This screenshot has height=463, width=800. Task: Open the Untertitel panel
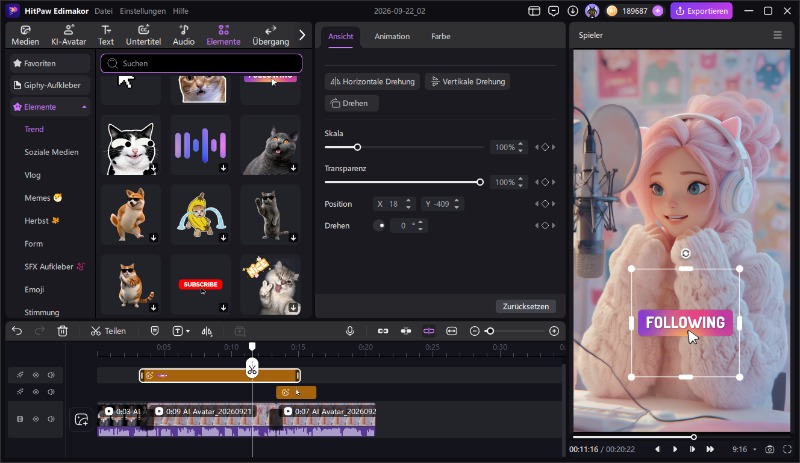143,35
